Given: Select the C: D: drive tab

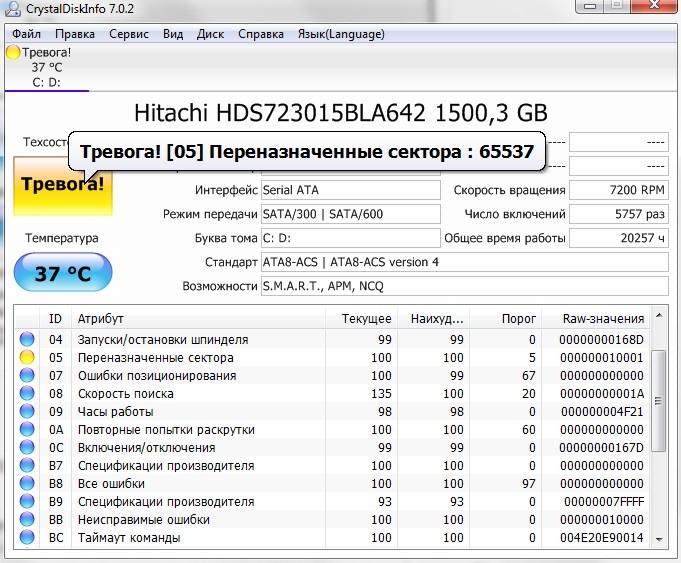Looking at the screenshot, I should click(46, 83).
